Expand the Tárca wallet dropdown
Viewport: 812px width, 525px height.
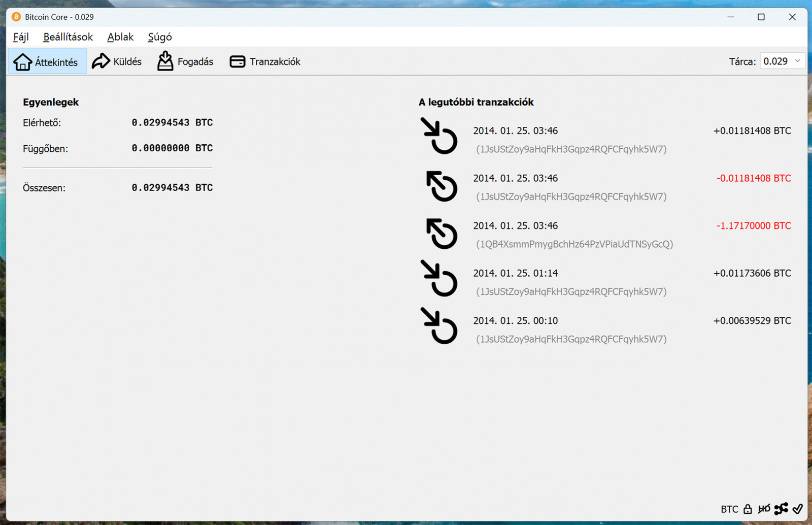point(782,61)
